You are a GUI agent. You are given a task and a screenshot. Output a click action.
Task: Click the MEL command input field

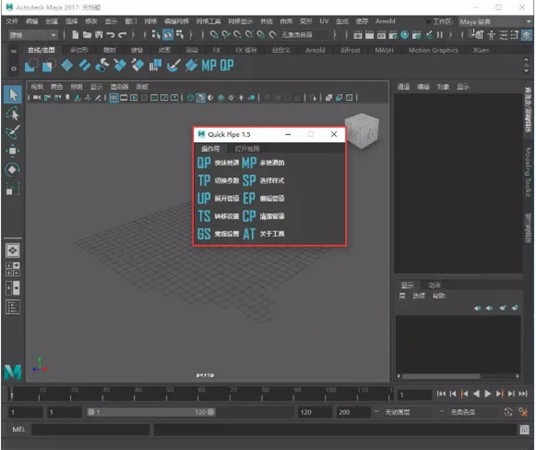[91, 429]
